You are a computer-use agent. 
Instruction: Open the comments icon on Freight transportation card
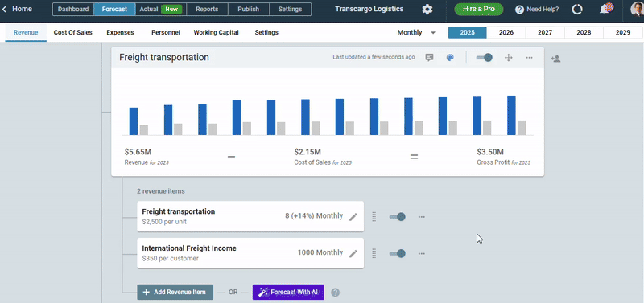pyautogui.click(x=430, y=57)
